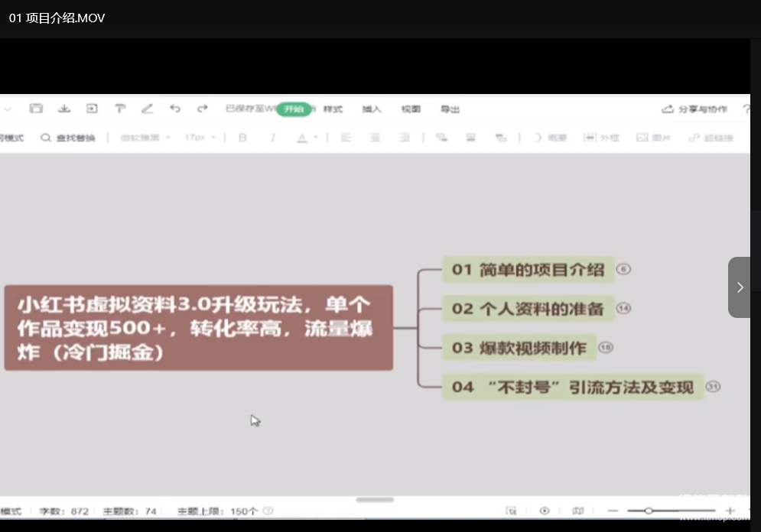
Task: Select the node 04 "不封号"引流方法及变现
Action: (x=573, y=387)
